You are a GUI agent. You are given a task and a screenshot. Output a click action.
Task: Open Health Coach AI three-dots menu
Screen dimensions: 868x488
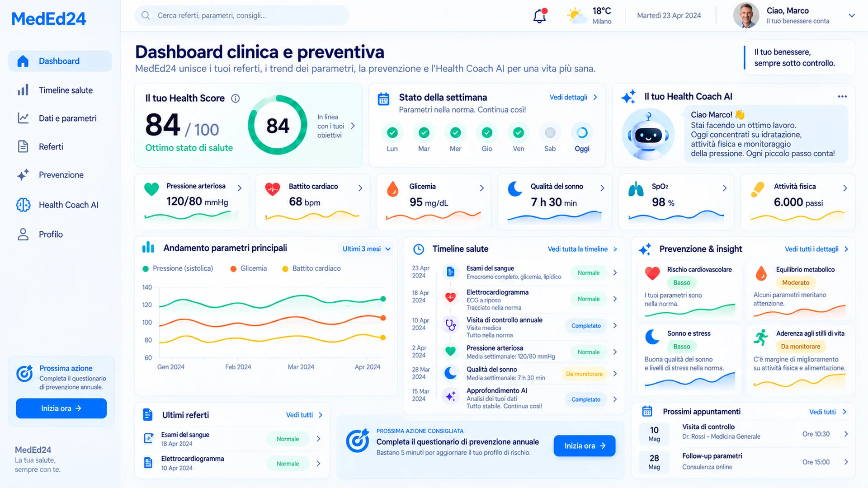842,96
